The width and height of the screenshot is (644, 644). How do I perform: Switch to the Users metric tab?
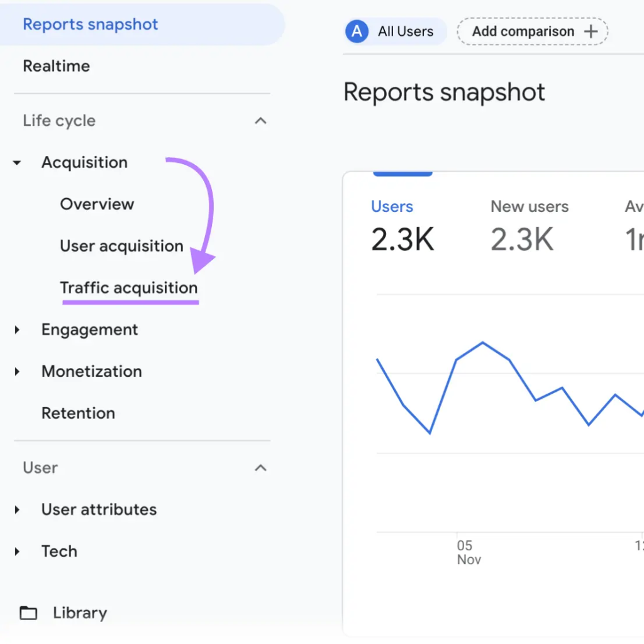[x=392, y=206]
